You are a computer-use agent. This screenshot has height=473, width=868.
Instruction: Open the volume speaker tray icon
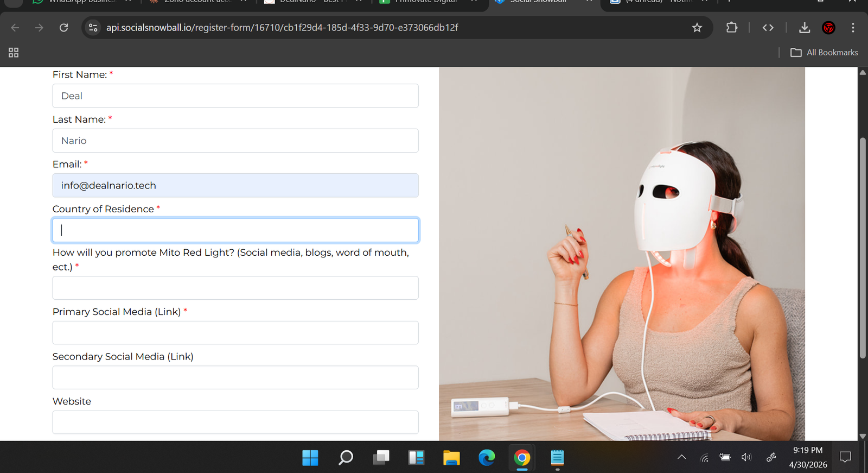pyautogui.click(x=746, y=457)
